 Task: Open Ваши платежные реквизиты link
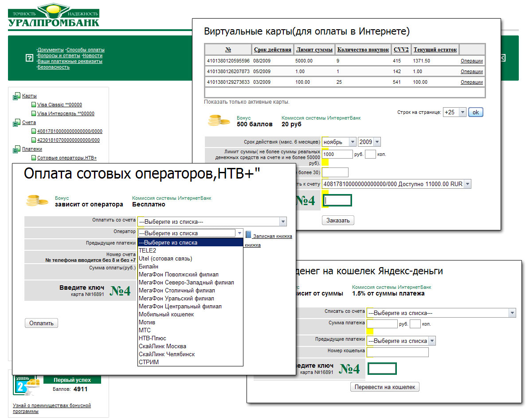[70, 61]
